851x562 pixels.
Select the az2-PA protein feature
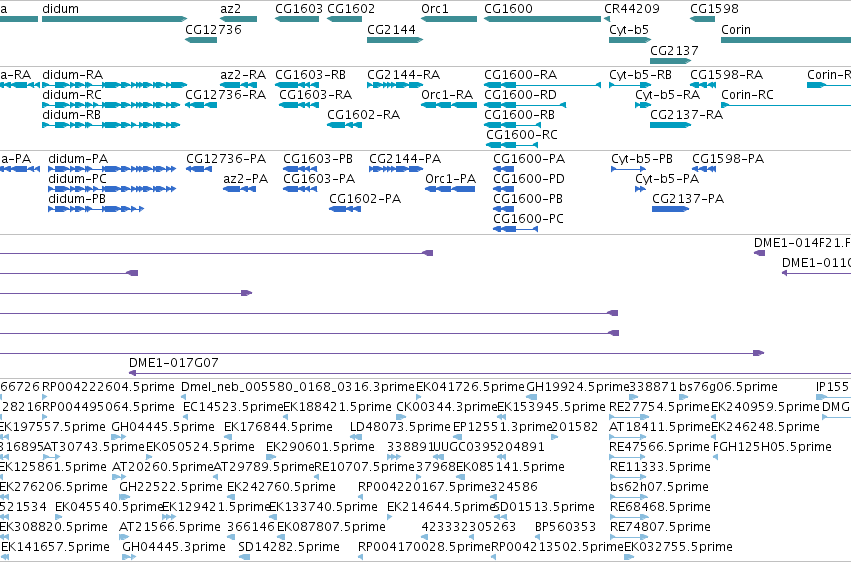click(239, 189)
